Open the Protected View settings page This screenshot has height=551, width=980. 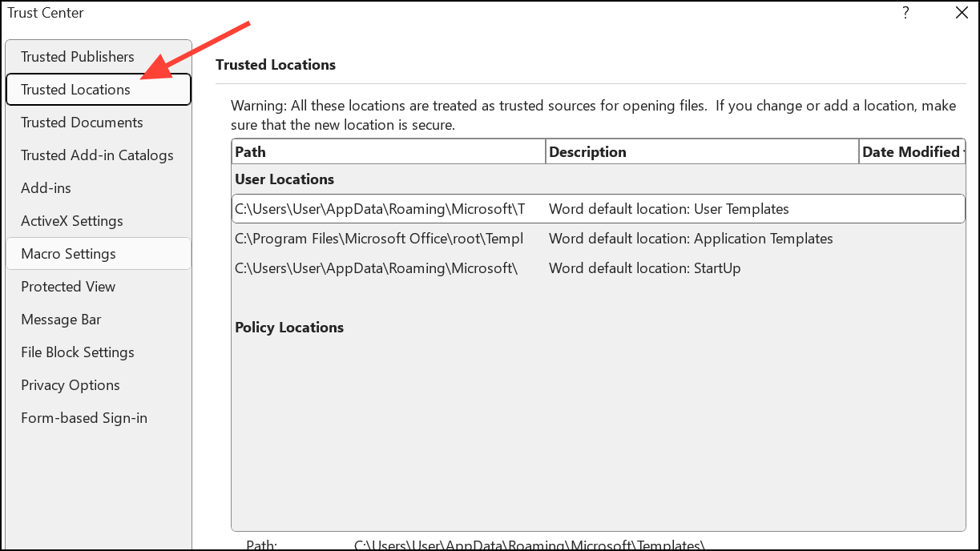68,286
